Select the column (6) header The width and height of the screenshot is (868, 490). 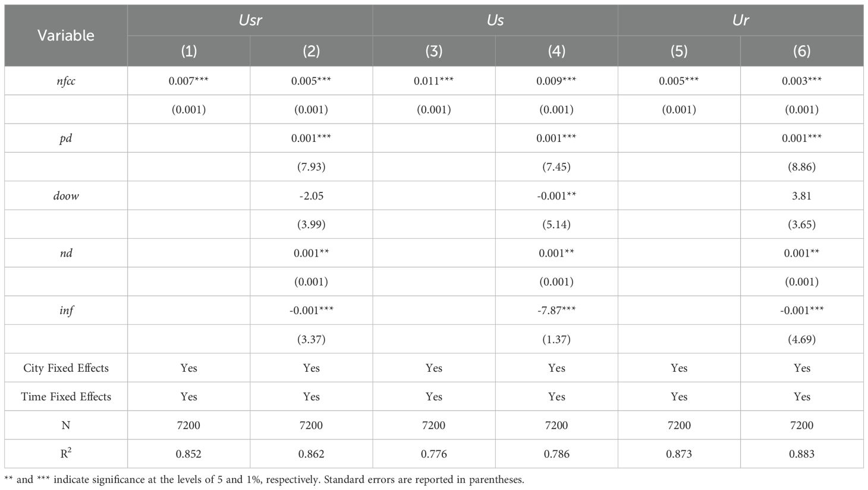801,51
